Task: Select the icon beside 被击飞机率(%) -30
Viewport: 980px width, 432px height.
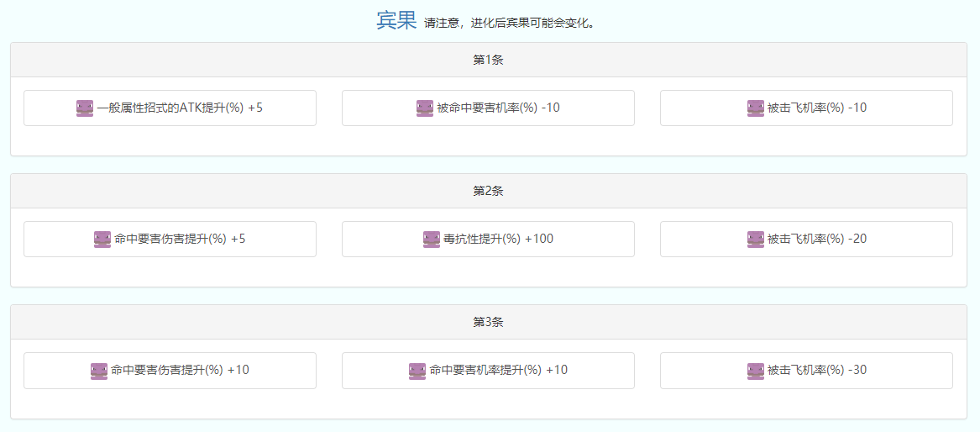Action: tap(756, 371)
